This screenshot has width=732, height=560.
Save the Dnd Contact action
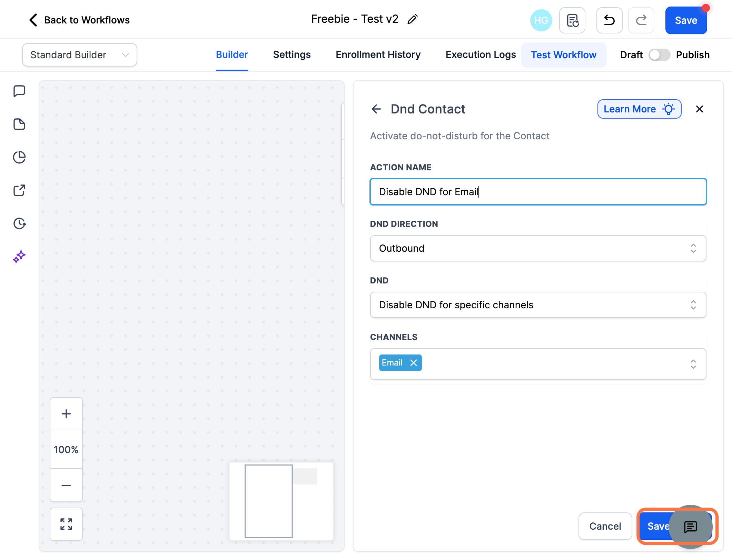click(x=655, y=526)
